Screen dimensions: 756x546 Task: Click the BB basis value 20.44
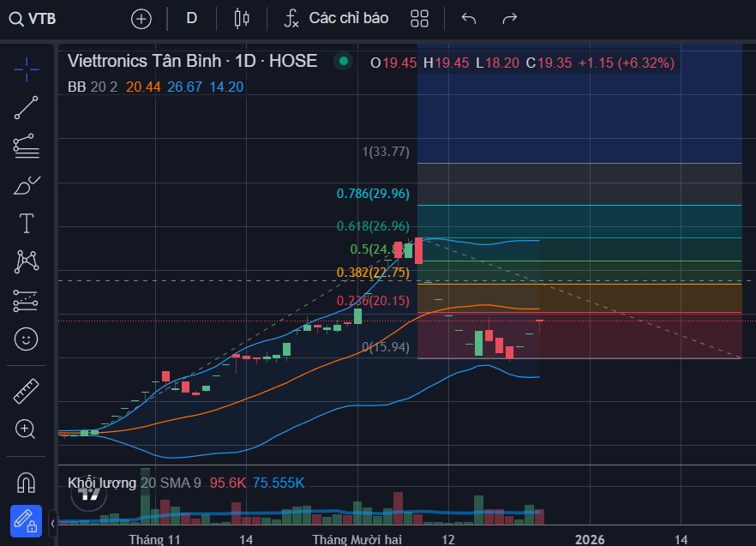click(x=143, y=87)
